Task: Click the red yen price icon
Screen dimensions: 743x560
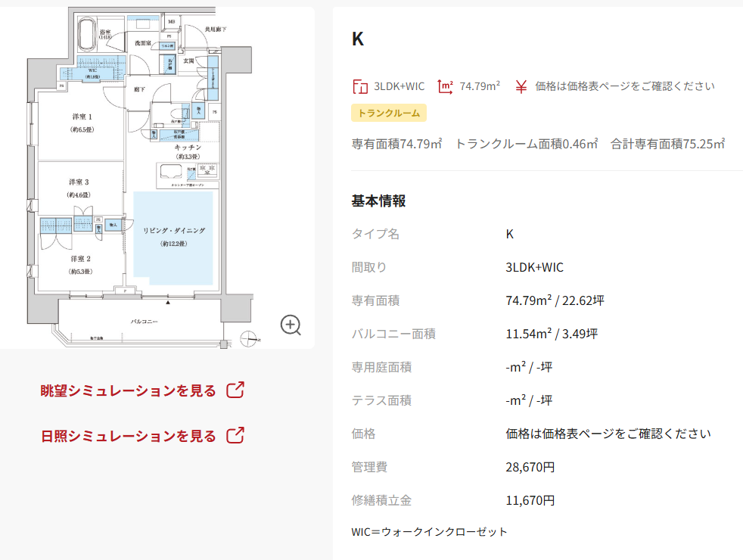Action: (x=521, y=86)
